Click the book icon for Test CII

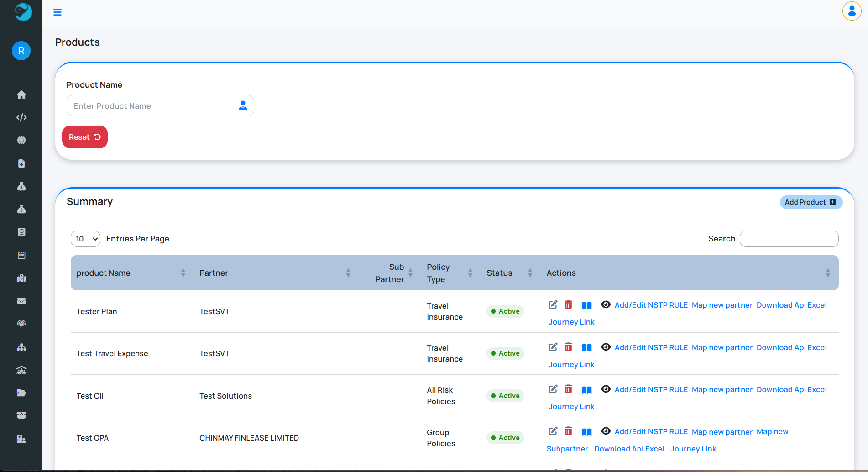click(587, 390)
